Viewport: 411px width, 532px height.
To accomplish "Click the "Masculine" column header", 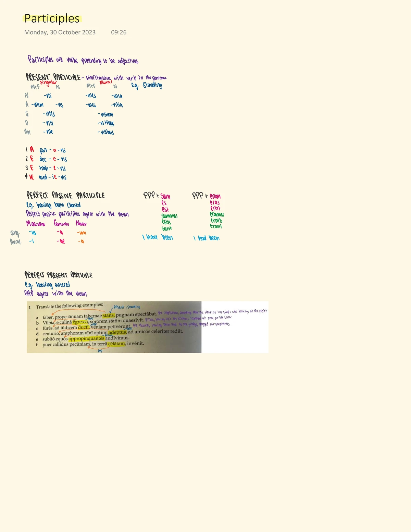I will (36, 224).
